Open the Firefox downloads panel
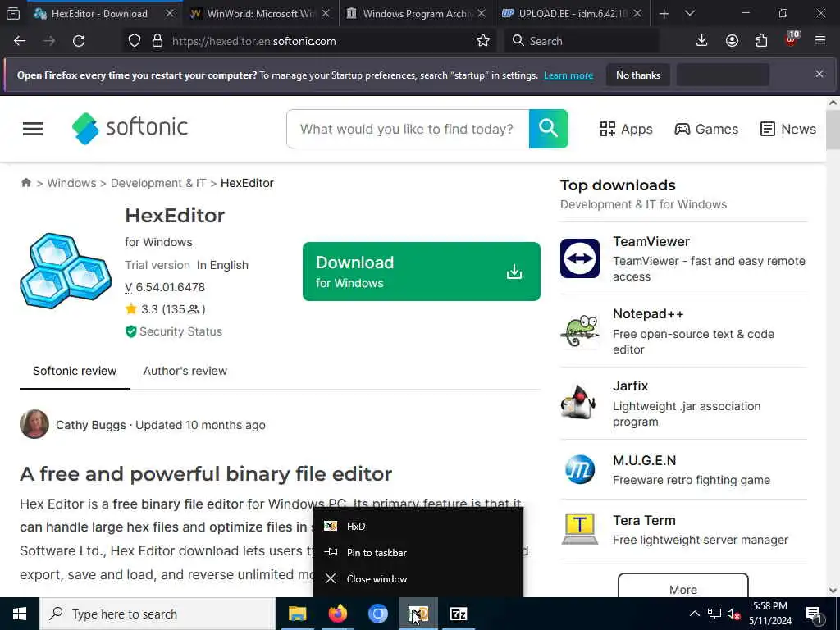The width and height of the screenshot is (840, 630). click(701, 41)
